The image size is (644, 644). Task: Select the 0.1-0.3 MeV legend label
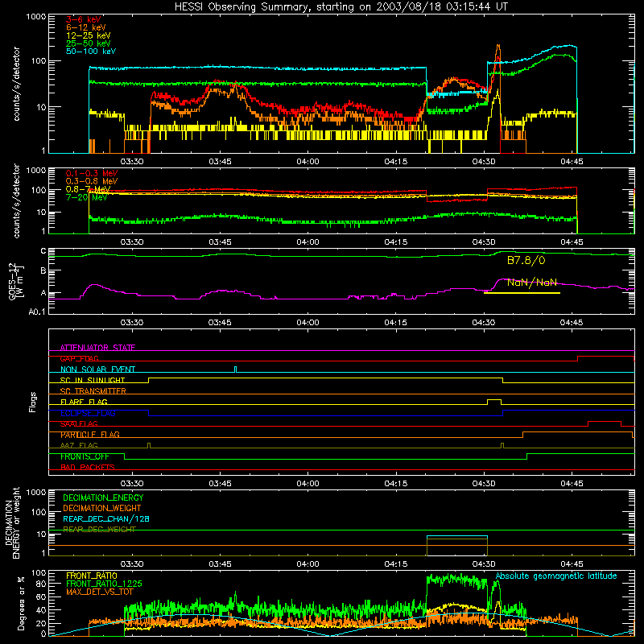pos(92,173)
